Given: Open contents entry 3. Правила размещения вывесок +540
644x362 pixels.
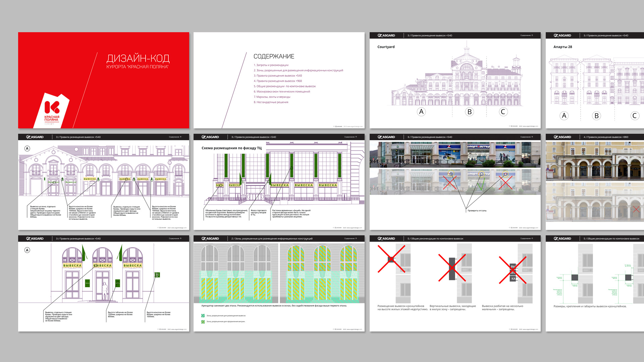Looking at the screenshot, I should click(278, 76).
